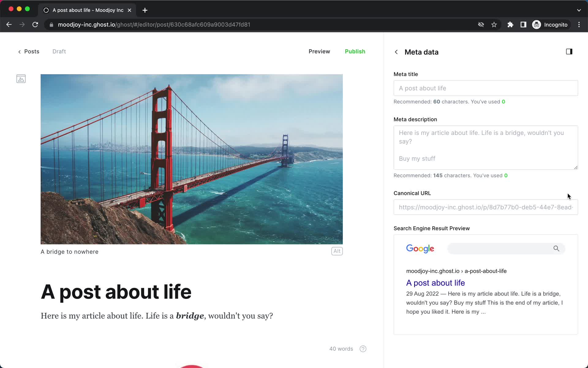Click the Preview button for the post
This screenshot has height=368, width=588.
(319, 51)
